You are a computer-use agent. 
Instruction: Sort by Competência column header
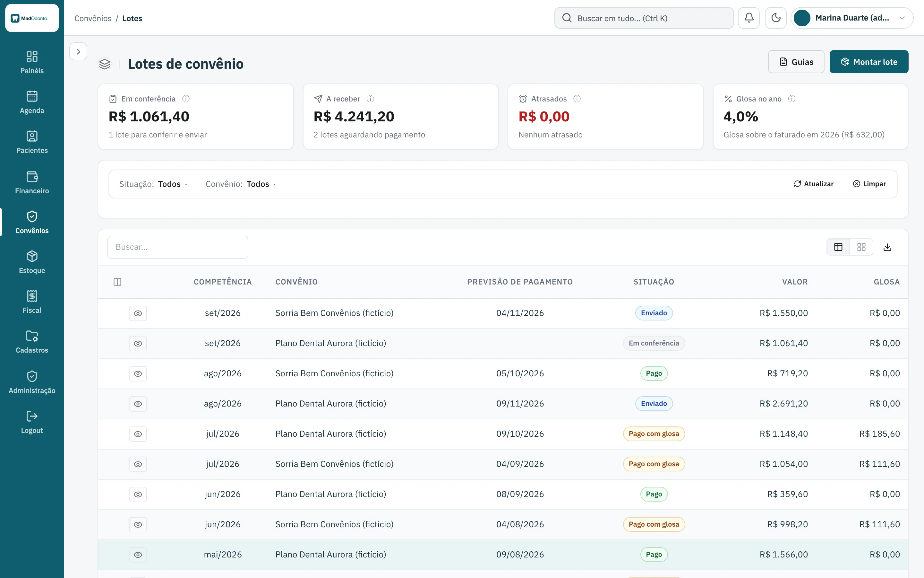pos(223,282)
